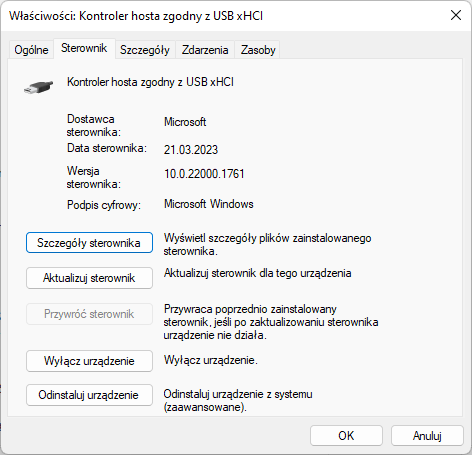Select the Sterownik tab
The image size is (472, 455).
(x=84, y=48)
